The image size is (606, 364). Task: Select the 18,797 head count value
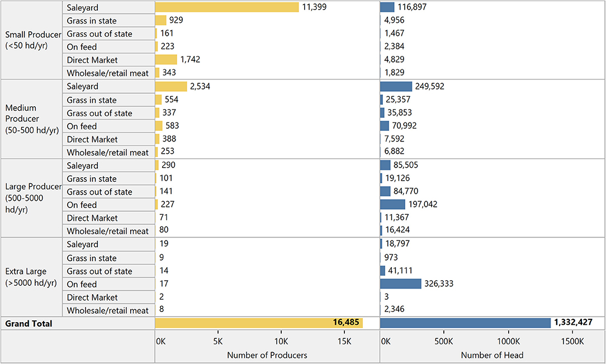point(397,243)
